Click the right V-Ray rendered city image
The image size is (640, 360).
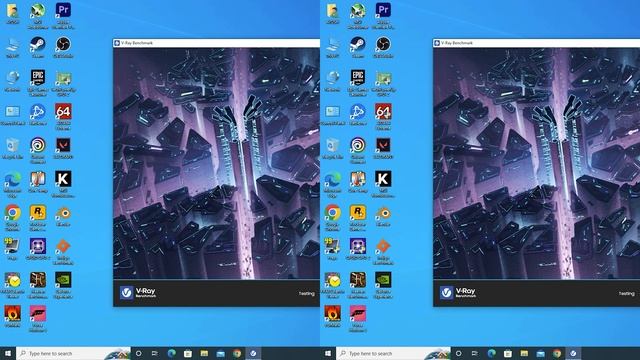(x=536, y=163)
